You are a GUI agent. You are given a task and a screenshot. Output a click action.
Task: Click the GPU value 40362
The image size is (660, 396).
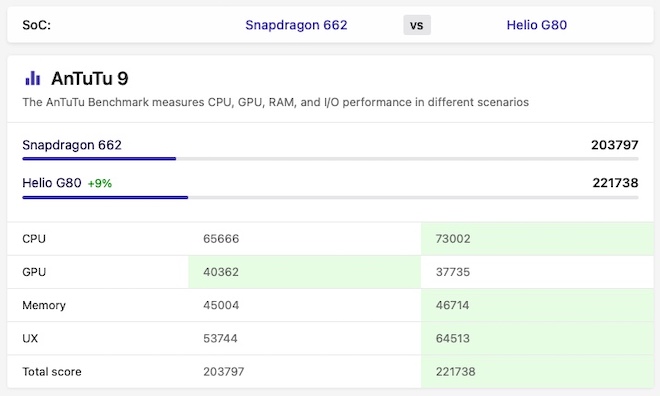coord(221,272)
